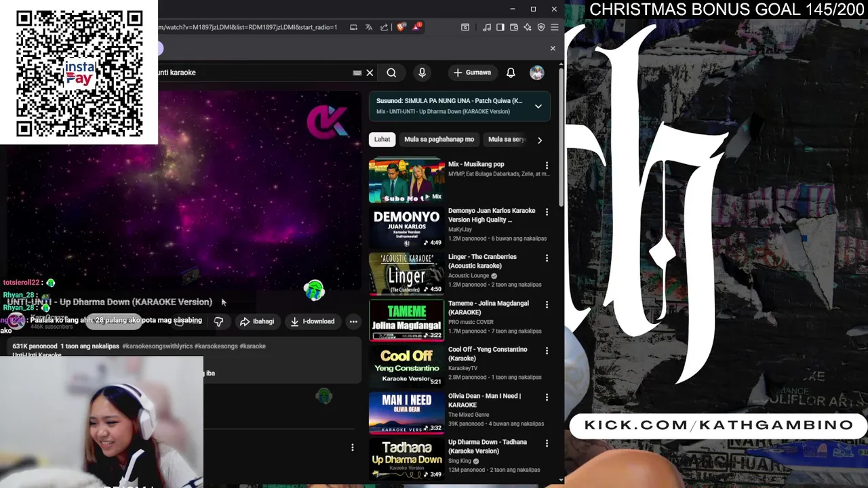Open more actions ellipsis beside I-download

(353, 321)
